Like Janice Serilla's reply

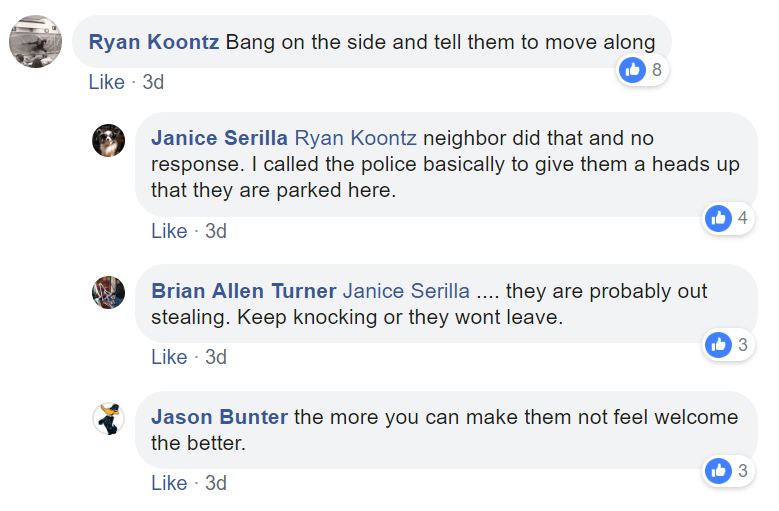(169, 231)
